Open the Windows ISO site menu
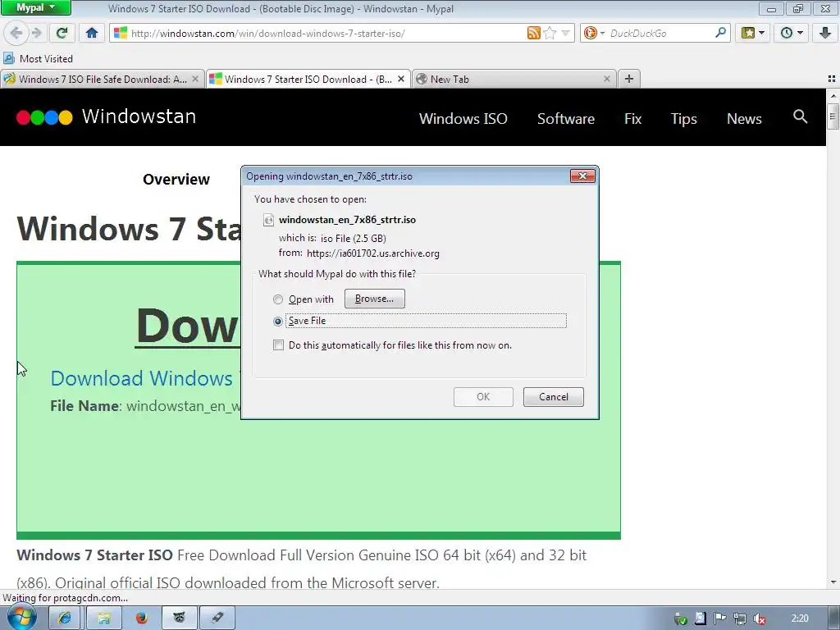This screenshot has height=630, width=840. 463,118
